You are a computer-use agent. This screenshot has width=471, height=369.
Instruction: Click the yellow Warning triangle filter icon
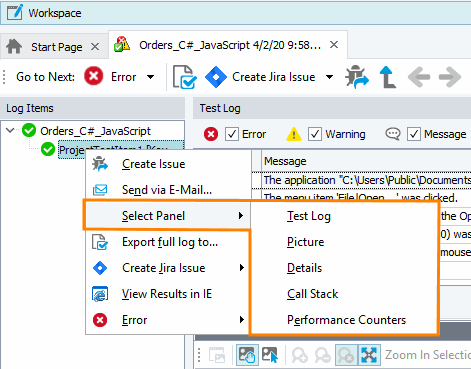[x=294, y=134]
